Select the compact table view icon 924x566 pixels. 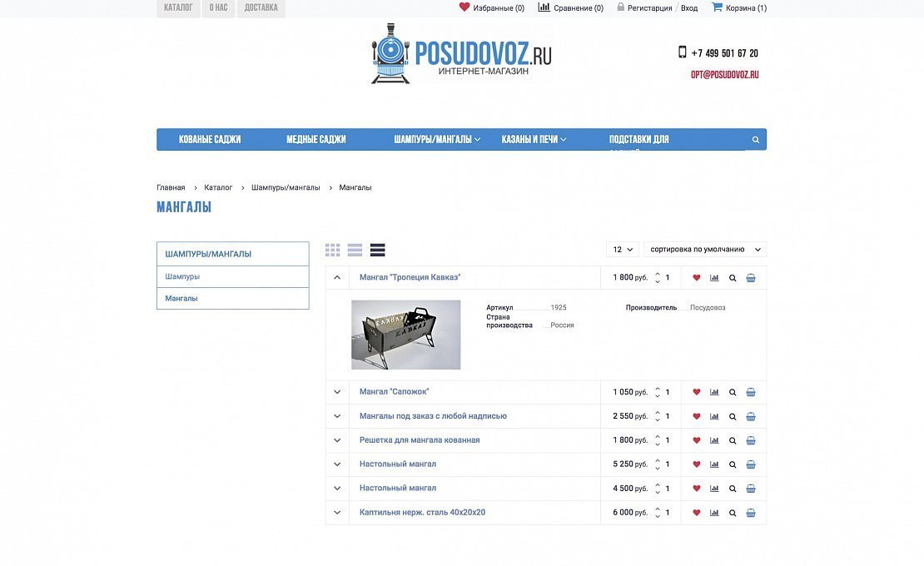(378, 250)
